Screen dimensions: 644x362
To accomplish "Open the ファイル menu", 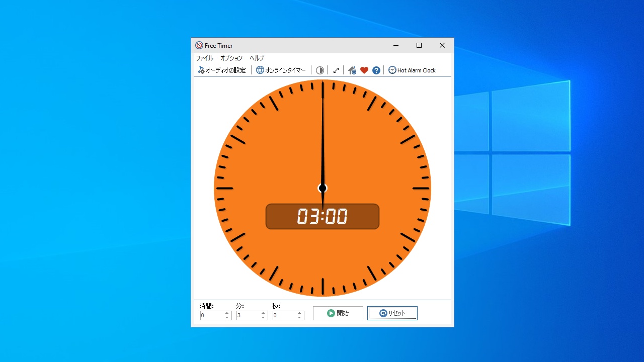I will 205,58.
